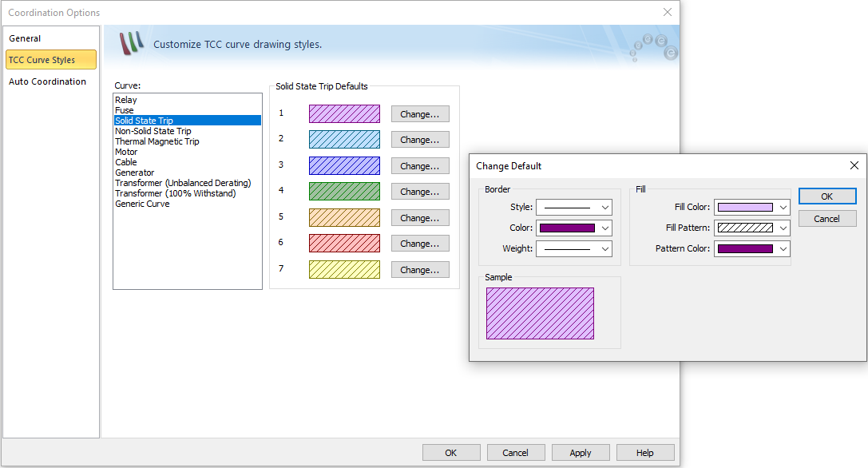Open the Fill Pattern dropdown
This screenshot has width=868, height=468.
pyautogui.click(x=751, y=228)
